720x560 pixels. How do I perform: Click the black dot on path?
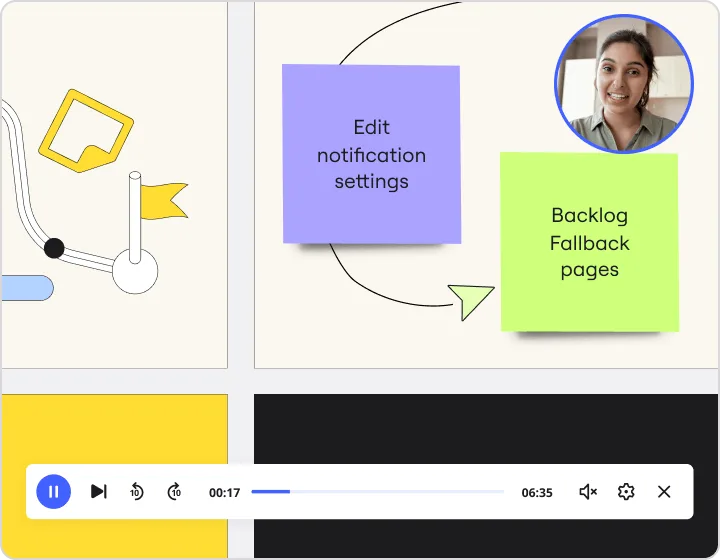coord(54,248)
